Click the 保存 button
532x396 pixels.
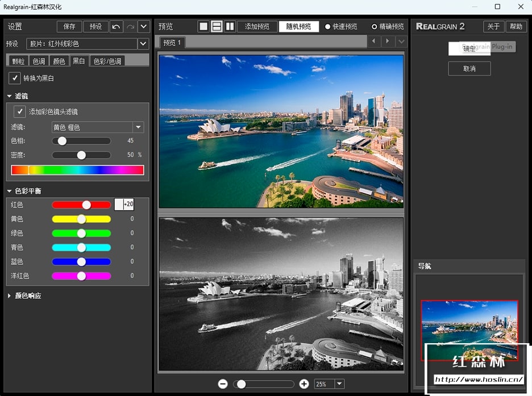point(69,27)
